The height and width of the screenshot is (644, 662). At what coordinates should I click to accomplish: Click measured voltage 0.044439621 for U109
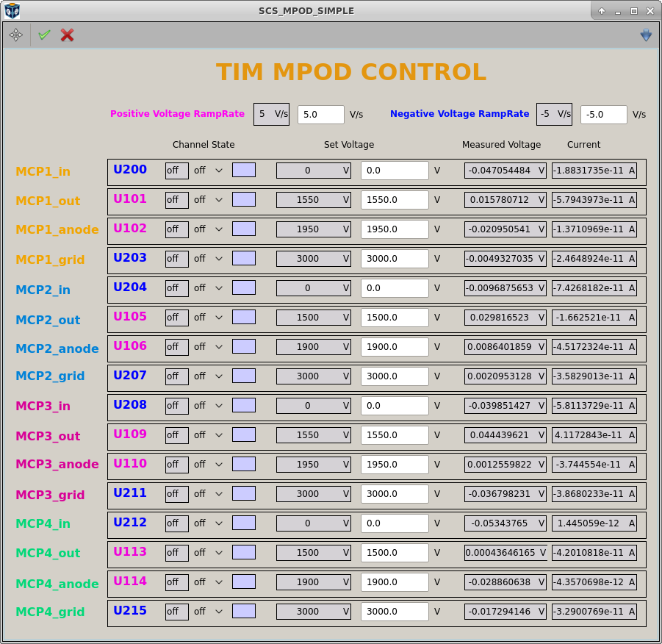pyautogui.click(x=506, y=434)
